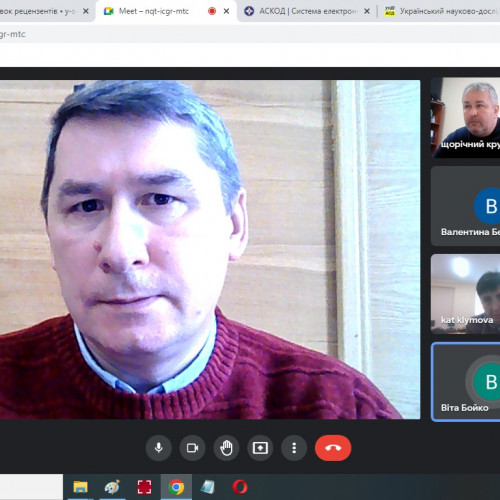Open File Explorer from the taskbar
The height and width of the screenshot is (500, 500).
(x=80, y=487)
